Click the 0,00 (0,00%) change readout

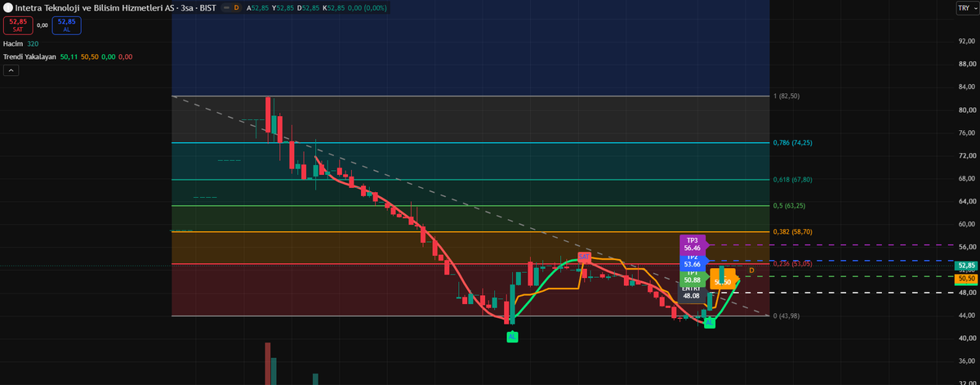tap(367, 7)
